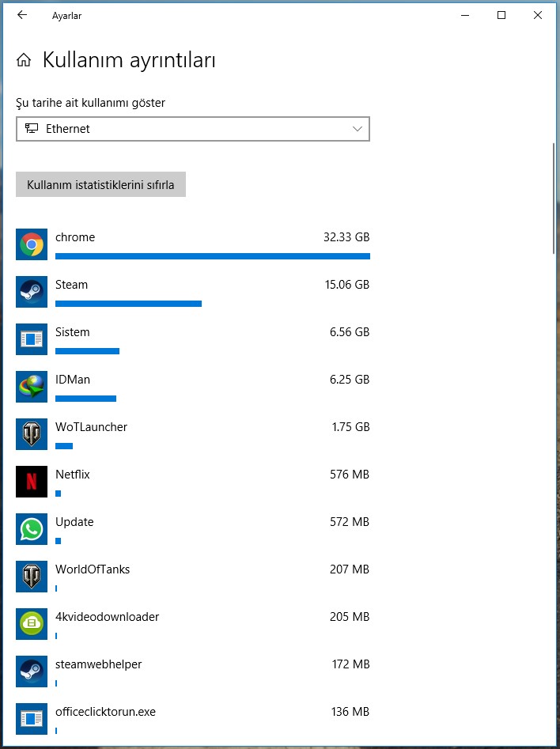
Task: Click the IDMan download manager icon
Action: (32, 388)
